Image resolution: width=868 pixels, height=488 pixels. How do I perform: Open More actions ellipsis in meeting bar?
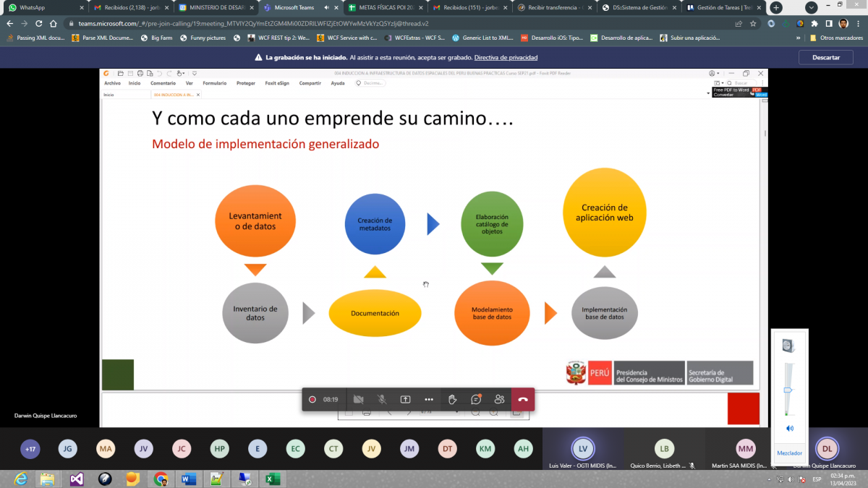click(x=428, y=399)
